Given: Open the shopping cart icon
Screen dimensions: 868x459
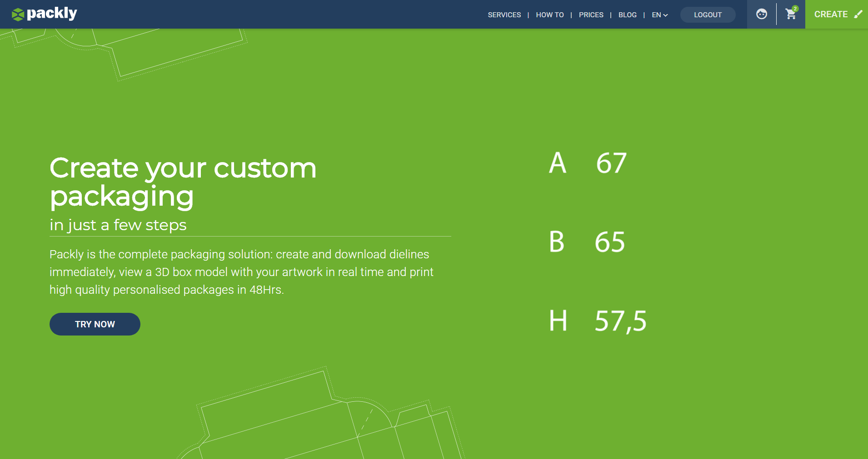Looking at the screenshot, I should pyautogui.click(x=791, y=14).
